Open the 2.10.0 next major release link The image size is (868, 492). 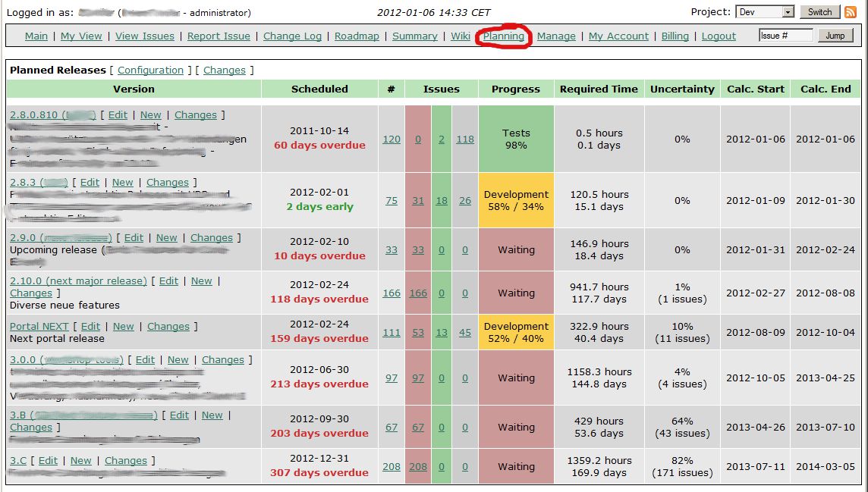pyautogui.click(x=78, y=280)
